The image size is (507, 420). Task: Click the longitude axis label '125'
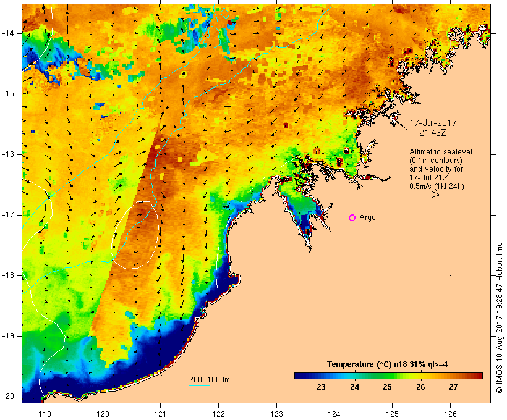coord(392,414)
